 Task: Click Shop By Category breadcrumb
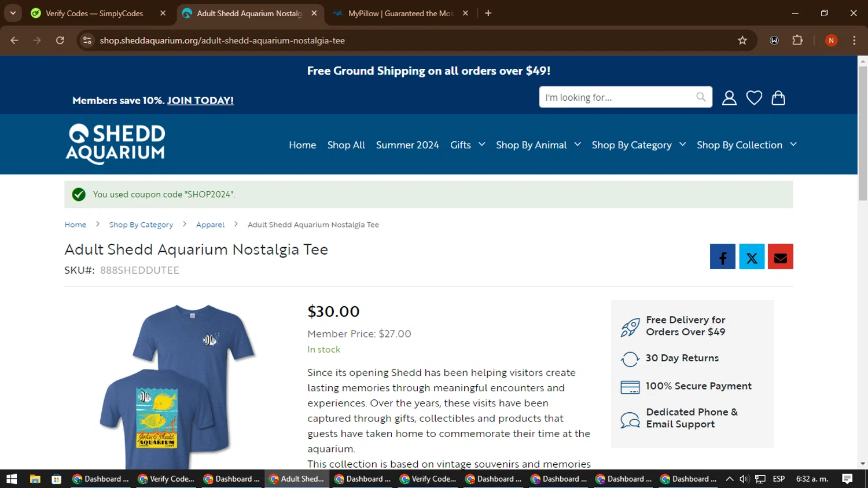coord(141,225)
